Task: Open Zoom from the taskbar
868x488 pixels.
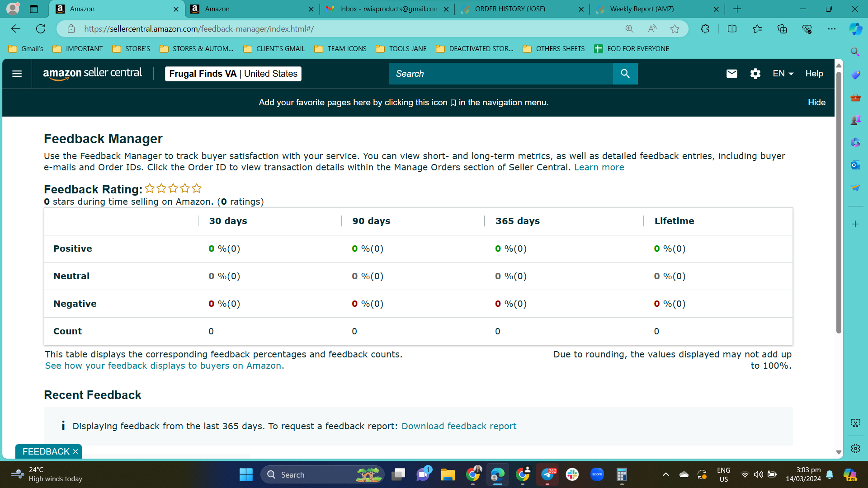Action: tap(597, 475)
